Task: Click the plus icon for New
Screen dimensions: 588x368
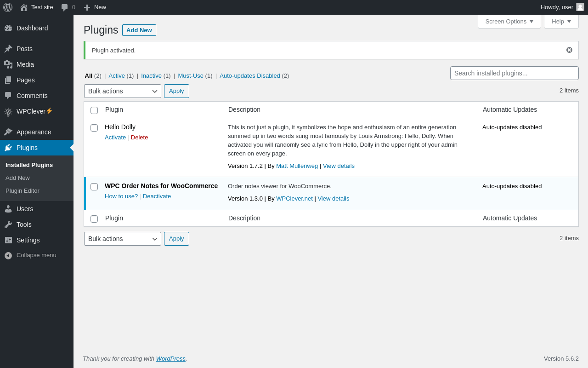Action: pyautogui.click(x=87, y=7)
